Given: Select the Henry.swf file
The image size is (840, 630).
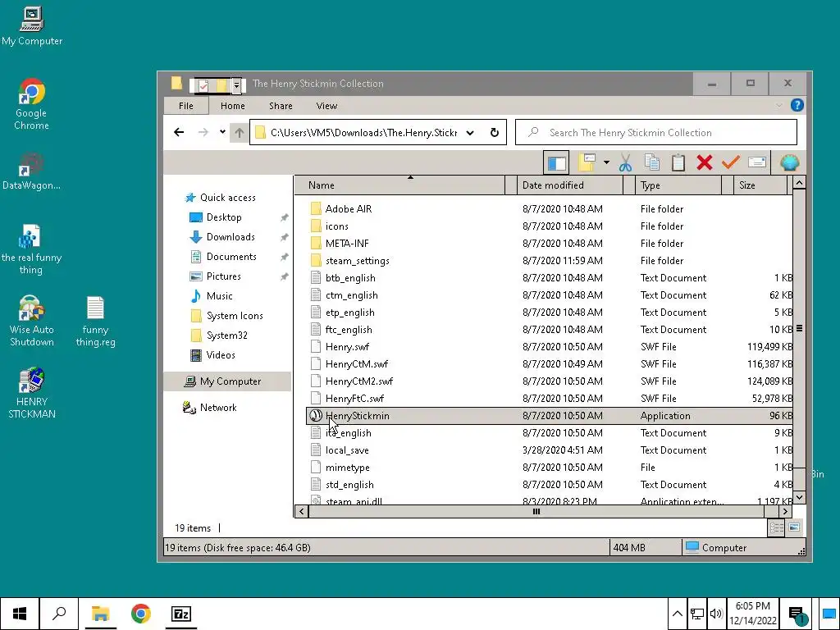Looking at the screenshot, I should [x=347, y=347].
